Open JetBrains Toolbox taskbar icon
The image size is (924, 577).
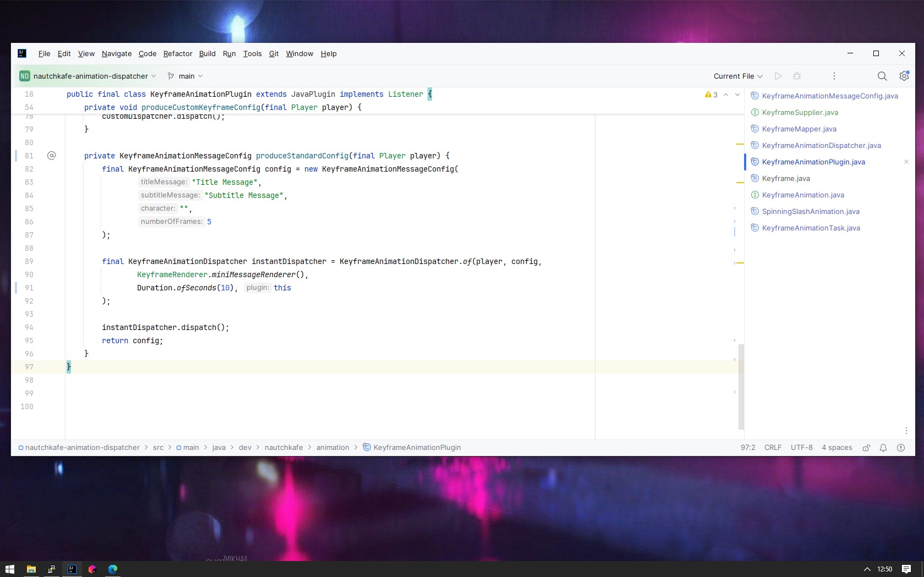pos(92,569)
